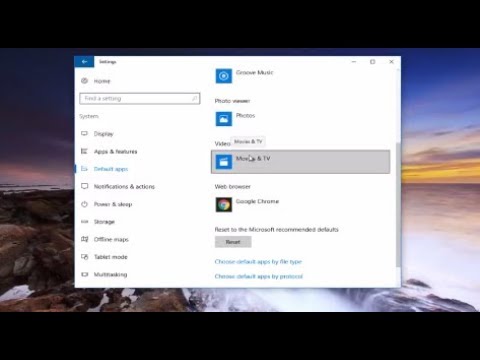Click the Tablet mode icon

tap(84, 257)
